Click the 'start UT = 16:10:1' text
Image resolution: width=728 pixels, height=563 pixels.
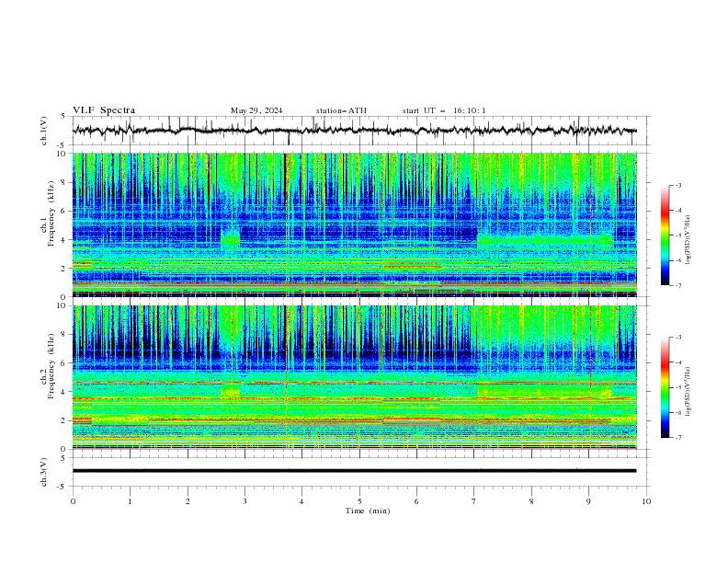(444, 110)
